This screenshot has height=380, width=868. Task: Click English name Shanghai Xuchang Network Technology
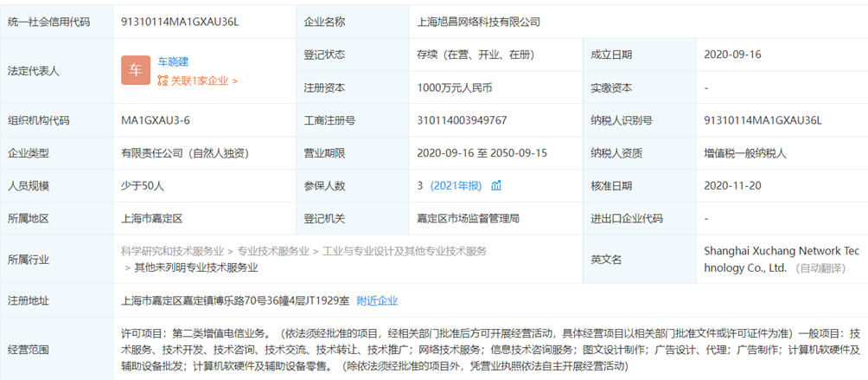point(782,259)
